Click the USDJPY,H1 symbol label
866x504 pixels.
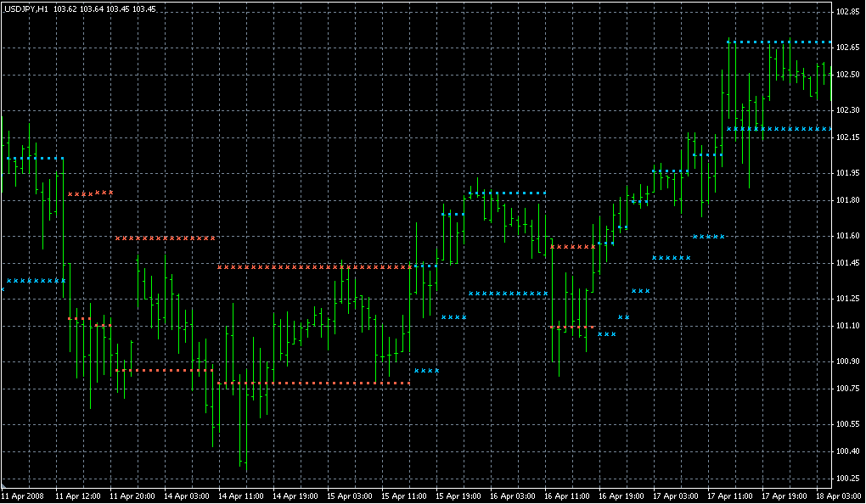(x=25, y=8)
